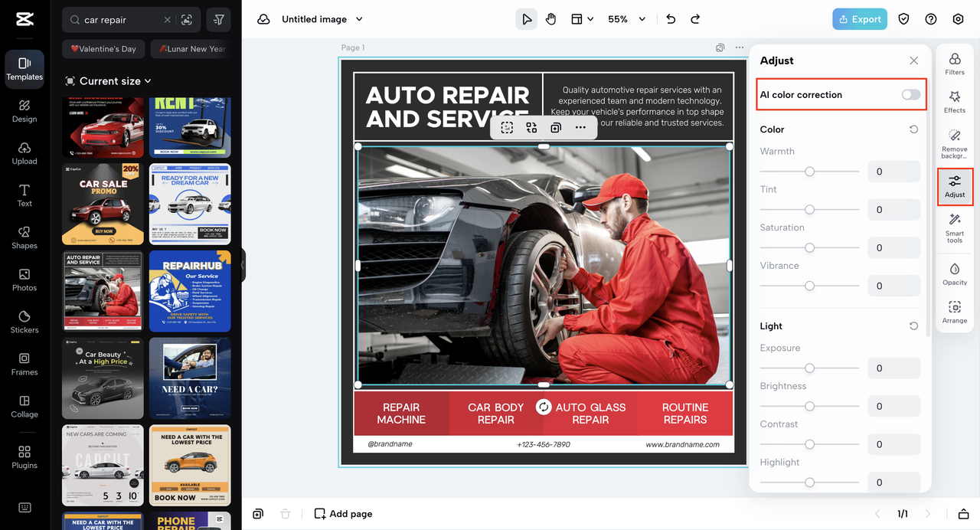Viewport: 980px width, 530px height.
Task: Open the Upload sidebar panel
Action: point(24,153)
